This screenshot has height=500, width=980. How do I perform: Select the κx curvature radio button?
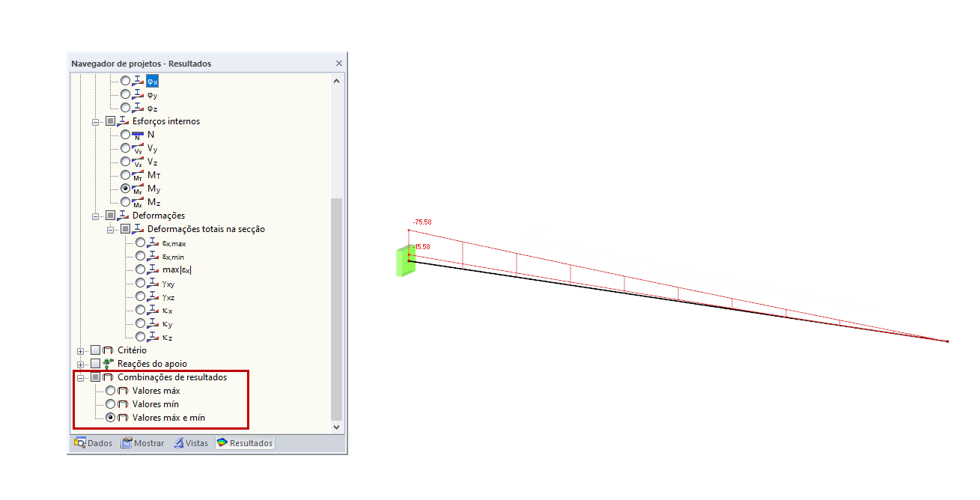click(x=140, y=310)
